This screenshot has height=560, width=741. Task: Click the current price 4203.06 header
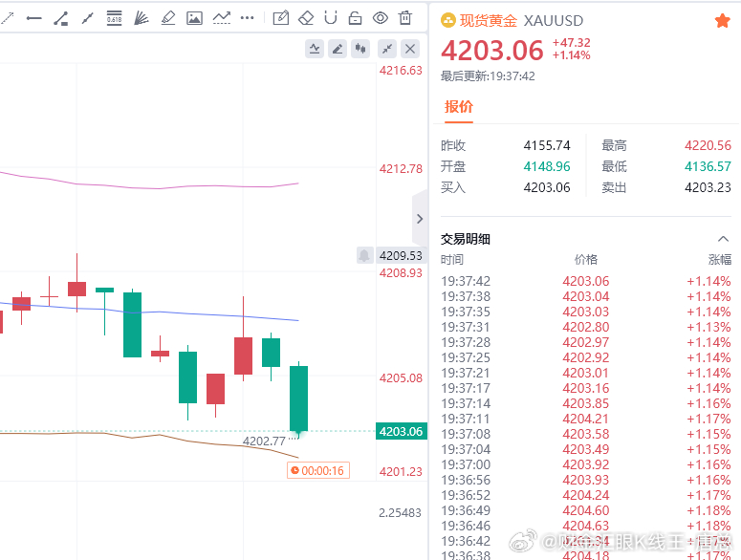[x=492, y=50]
